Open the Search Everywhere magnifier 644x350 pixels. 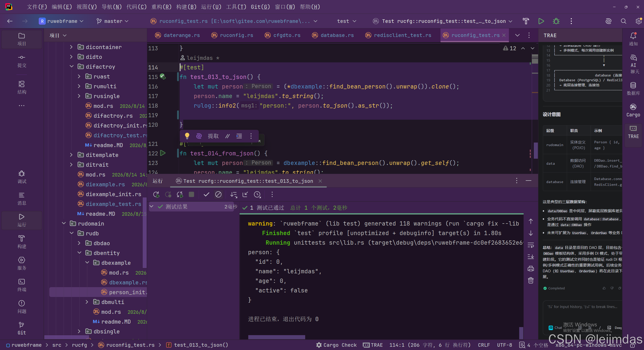click(x=624, y=21)
